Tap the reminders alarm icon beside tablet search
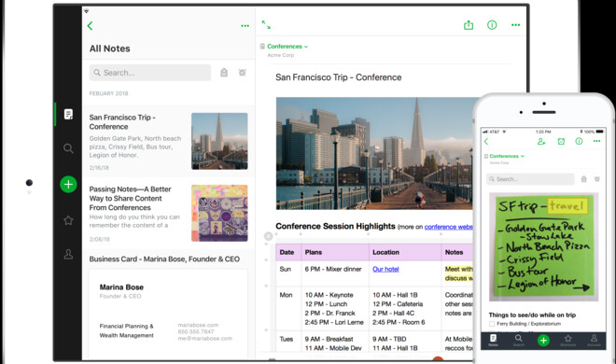The height and width of the screenshot is (364, 616). point(243,73)
